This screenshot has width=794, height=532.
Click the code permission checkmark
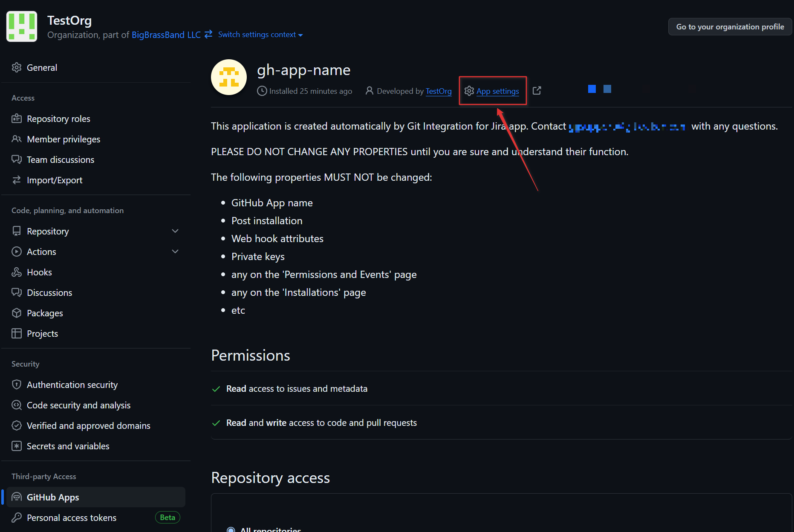tap(216, 423)
